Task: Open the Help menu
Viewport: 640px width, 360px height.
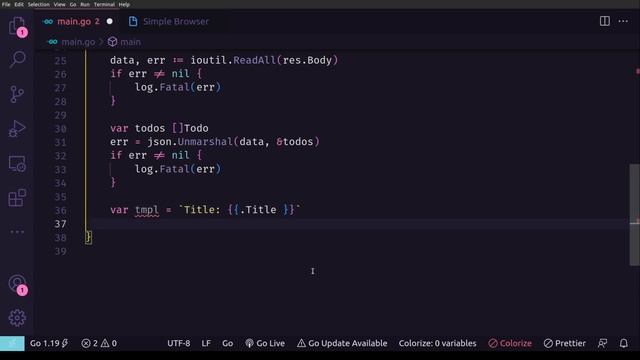Action: [124, 4]
